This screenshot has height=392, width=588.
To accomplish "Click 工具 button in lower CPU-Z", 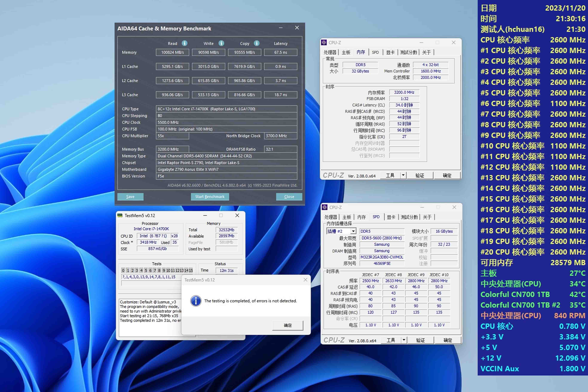I will point(391,340).
